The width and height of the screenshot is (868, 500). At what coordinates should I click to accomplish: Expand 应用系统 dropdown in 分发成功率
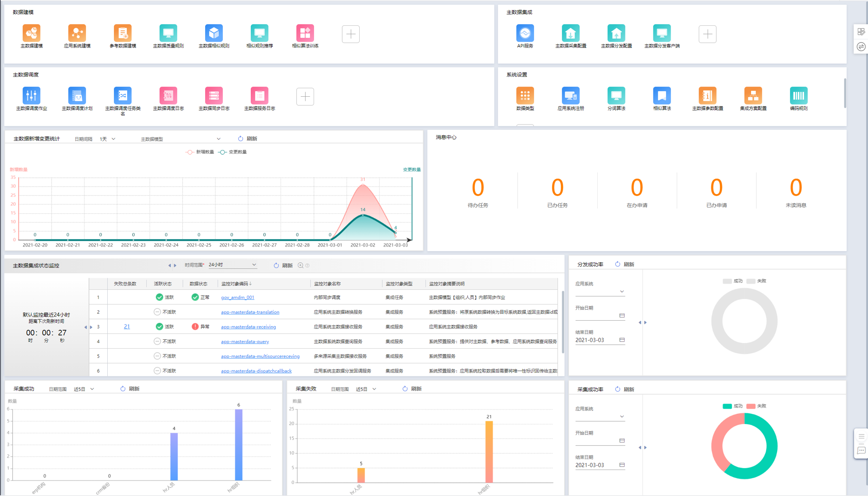(600, 292)
